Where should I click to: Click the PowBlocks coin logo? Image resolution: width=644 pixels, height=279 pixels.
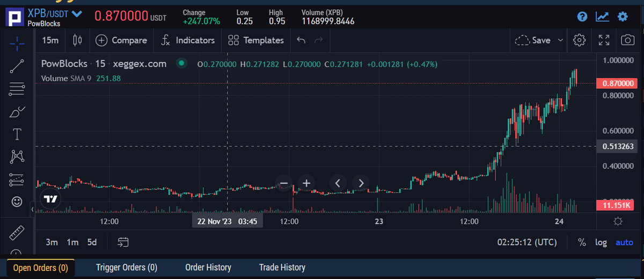tap(14, 16)
